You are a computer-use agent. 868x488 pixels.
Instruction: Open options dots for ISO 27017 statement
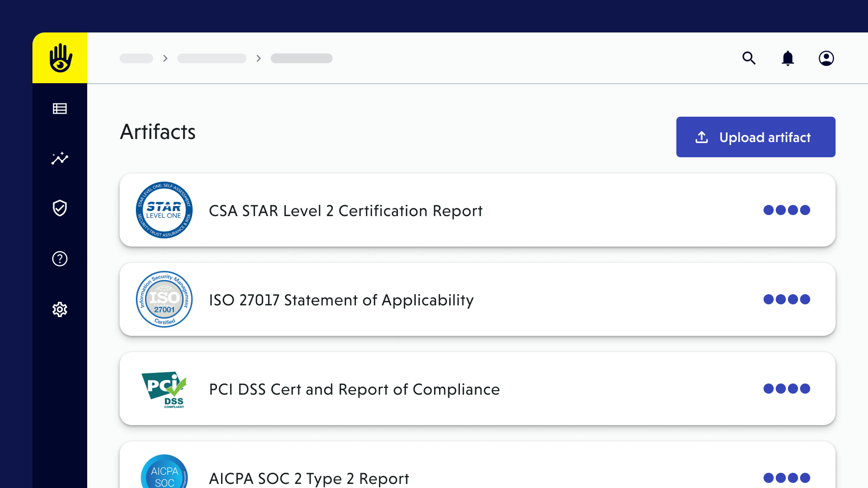click(x=786, y=299)
